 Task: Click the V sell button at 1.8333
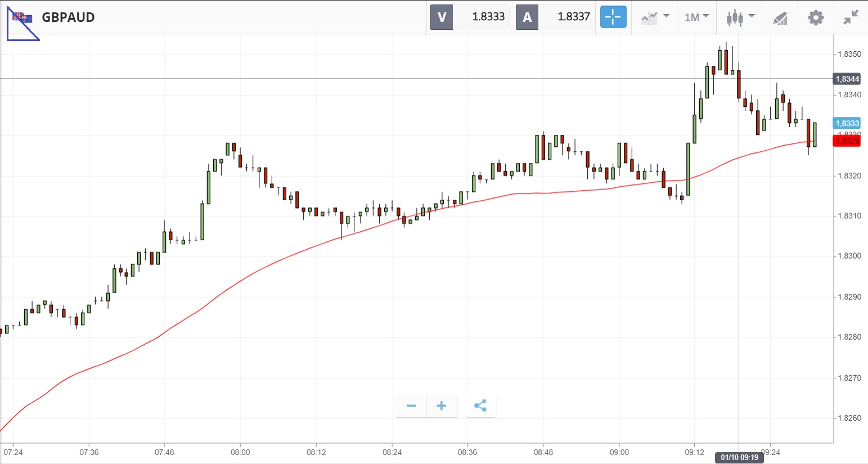click(442, 17)
